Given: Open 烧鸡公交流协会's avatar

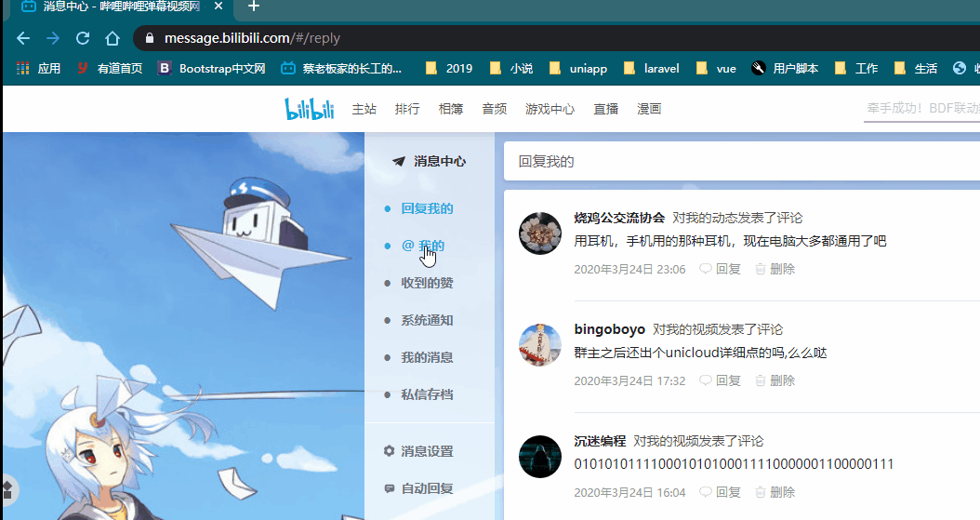Looking at the screenshot, I should pyautogui.click(x=540, y=233).
